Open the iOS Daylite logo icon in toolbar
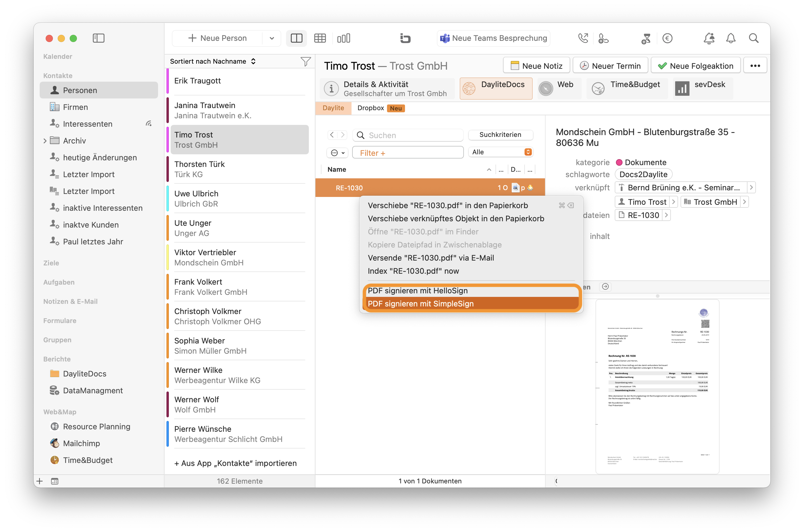This screenshot has height=532, width=804. pyautogui.click(x=405, y=38)
